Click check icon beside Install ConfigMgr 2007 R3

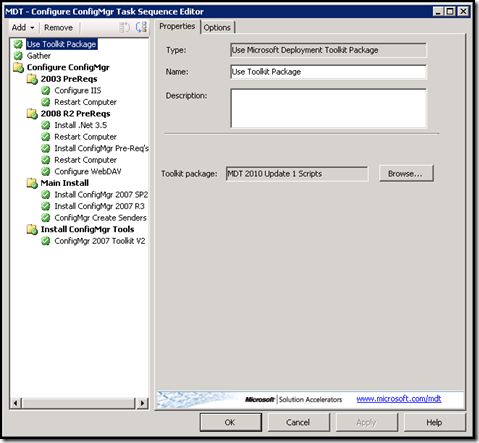click(x=46, y=206)
